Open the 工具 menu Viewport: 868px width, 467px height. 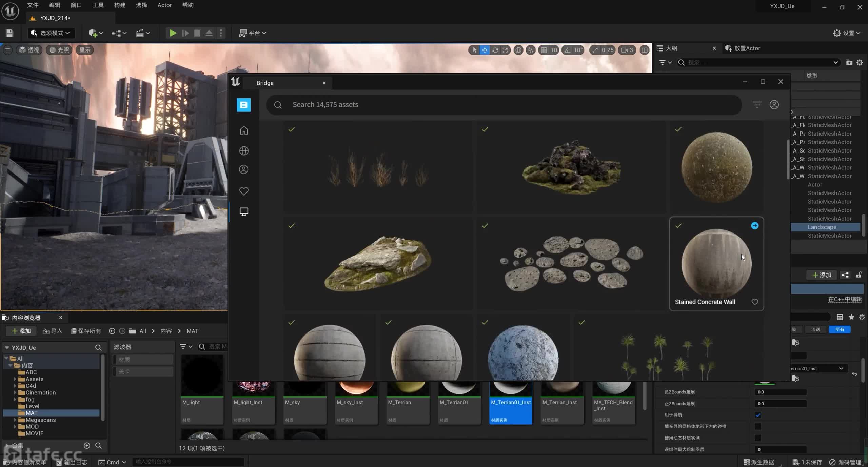click(x=98, y=5)
